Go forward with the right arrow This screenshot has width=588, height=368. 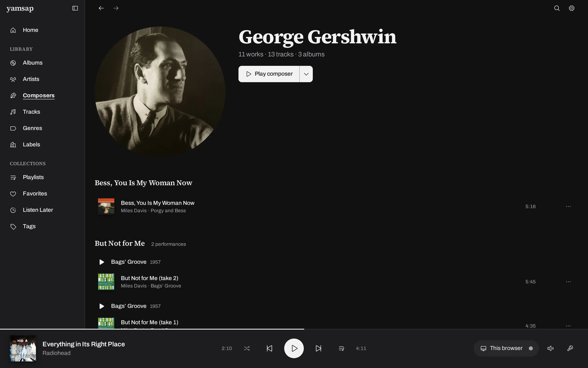click(116, 8)
